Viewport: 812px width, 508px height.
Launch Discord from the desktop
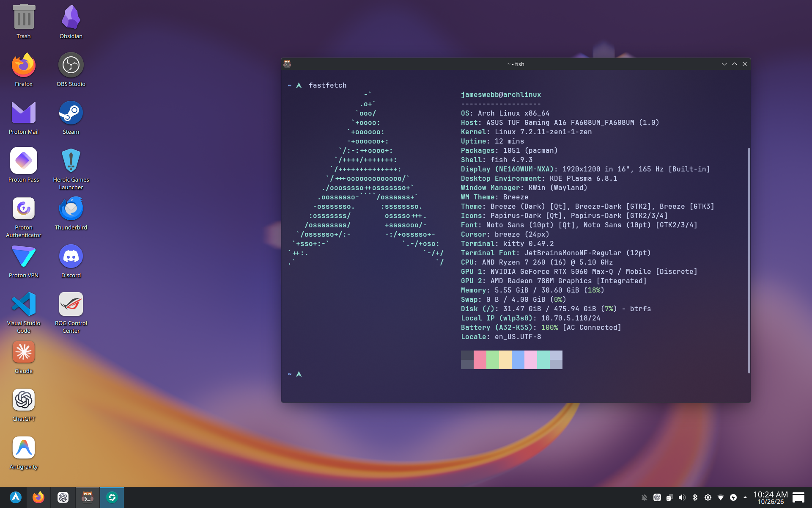coord(71,261)
